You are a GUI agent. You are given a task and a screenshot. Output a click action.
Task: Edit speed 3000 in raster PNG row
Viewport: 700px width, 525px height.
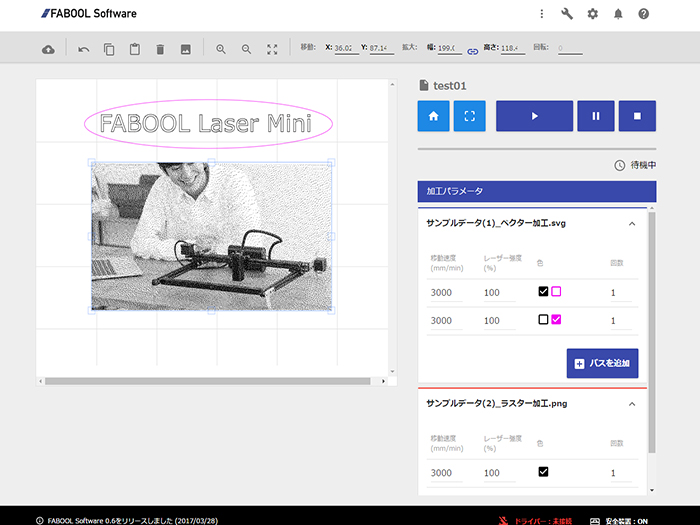click(446, 473)
